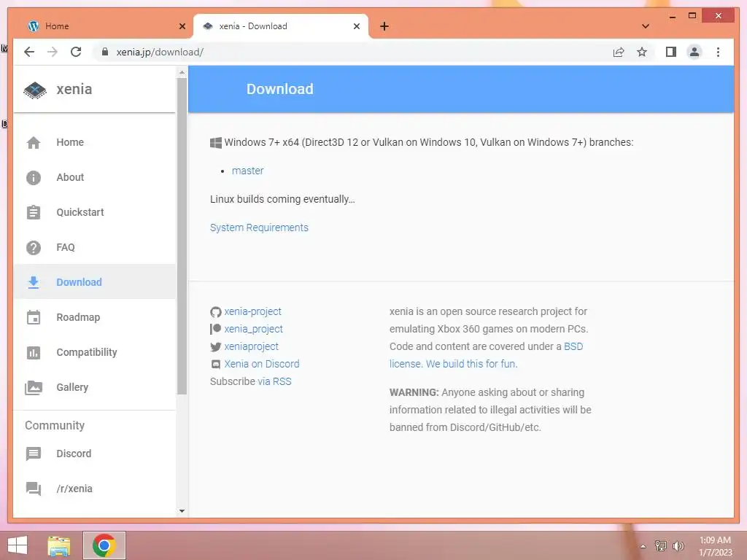
Task: Click the About info icon
Action: tap(34, 178)
